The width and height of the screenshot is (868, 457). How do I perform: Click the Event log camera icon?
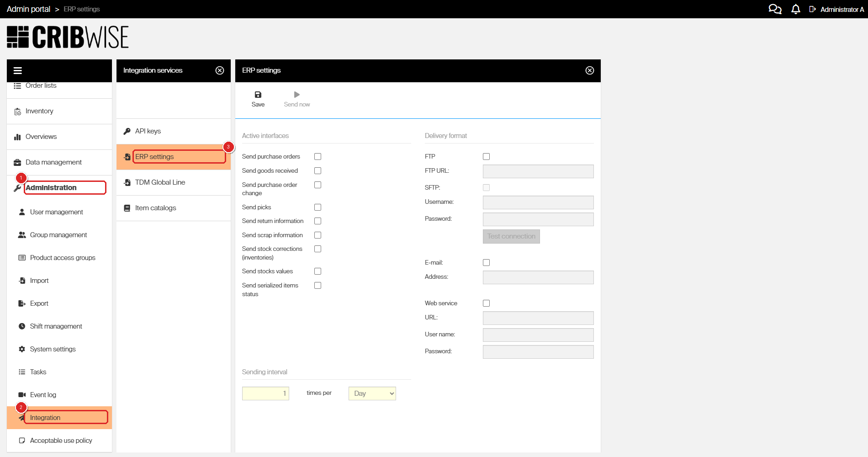(22, 395)
